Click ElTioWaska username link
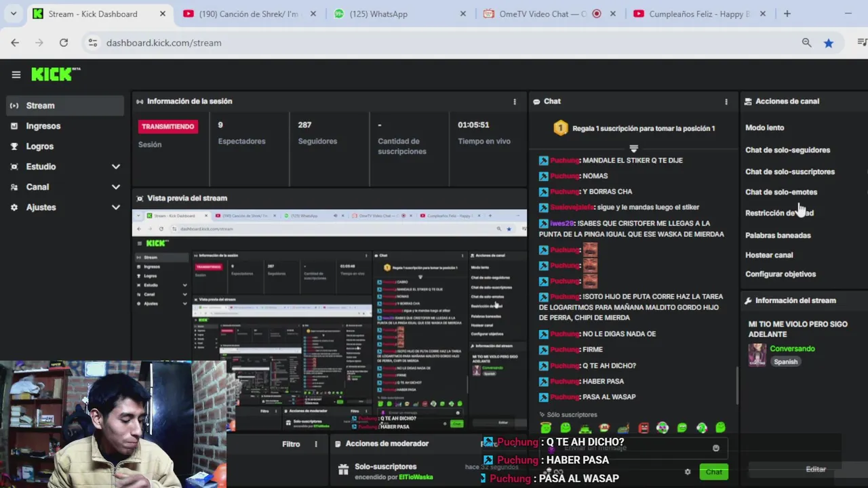 click(x=416, y=477)
